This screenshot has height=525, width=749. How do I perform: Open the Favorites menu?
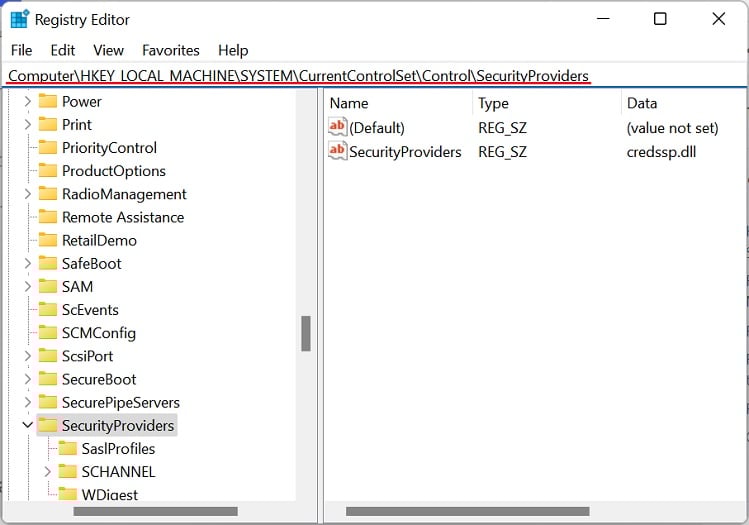pos(171,50)
